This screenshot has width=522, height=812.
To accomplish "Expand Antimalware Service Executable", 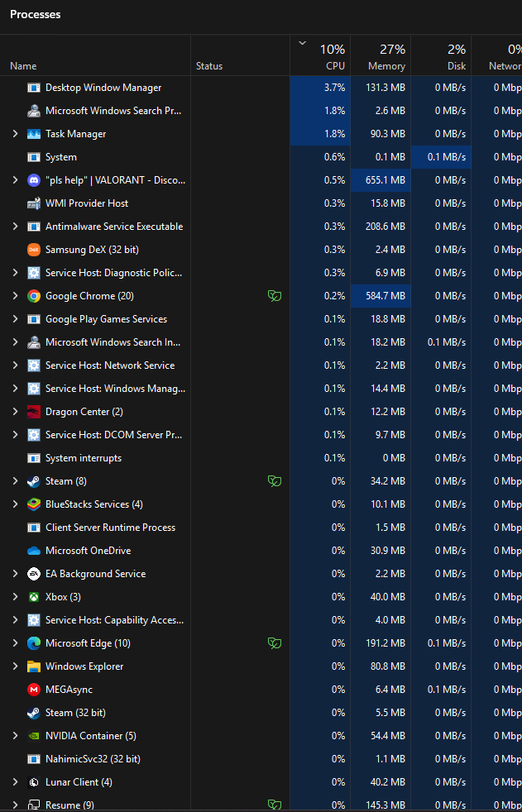I will click(15, 227).
